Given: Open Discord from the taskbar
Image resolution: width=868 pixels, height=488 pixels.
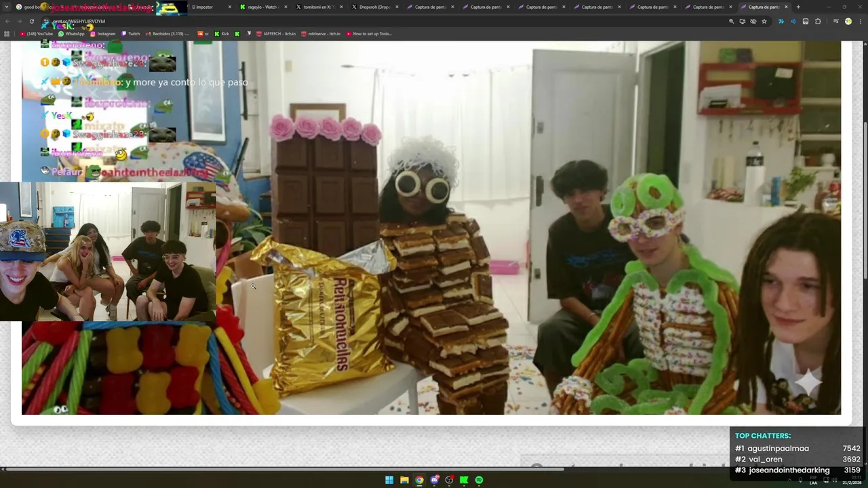Looking at the screenshot, I should coord(434,480).
